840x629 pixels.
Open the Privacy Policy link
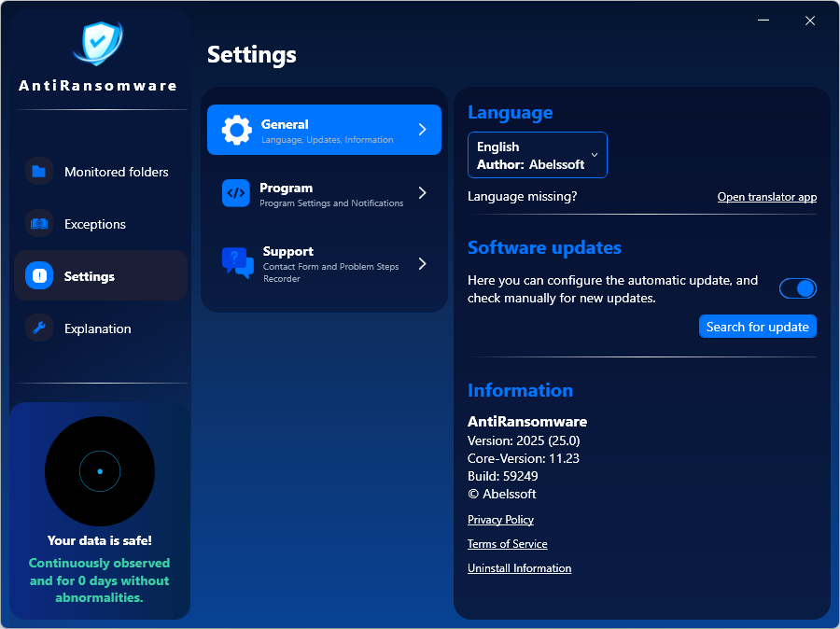500,519
